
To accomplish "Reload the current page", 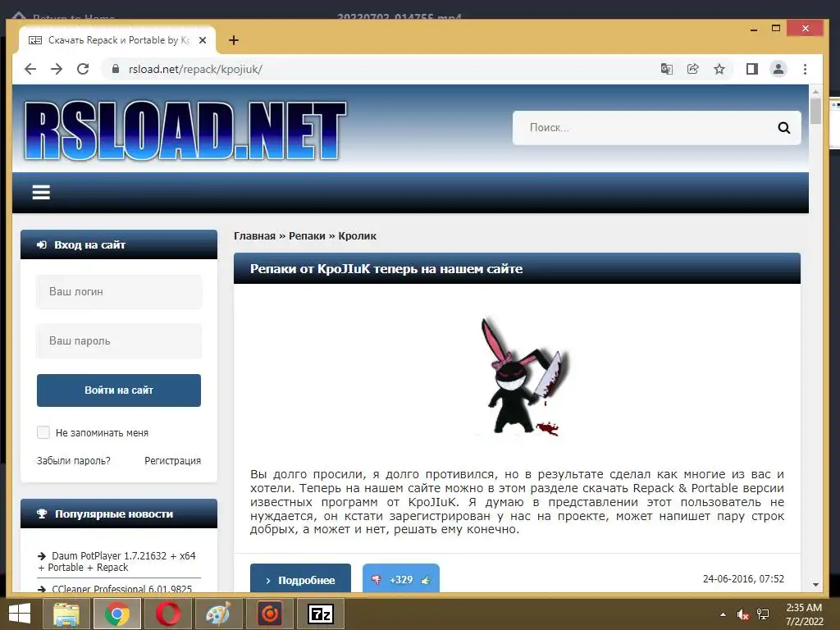I will 83,69.
